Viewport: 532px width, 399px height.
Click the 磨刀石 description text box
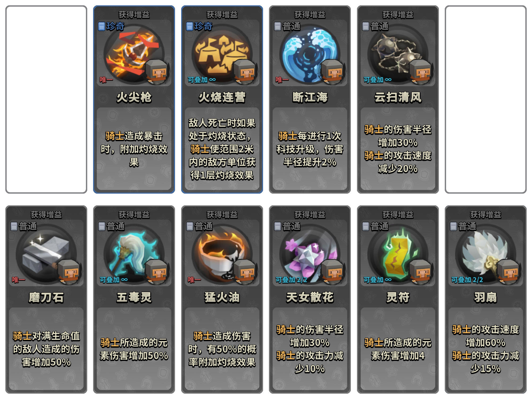(46, 349)
